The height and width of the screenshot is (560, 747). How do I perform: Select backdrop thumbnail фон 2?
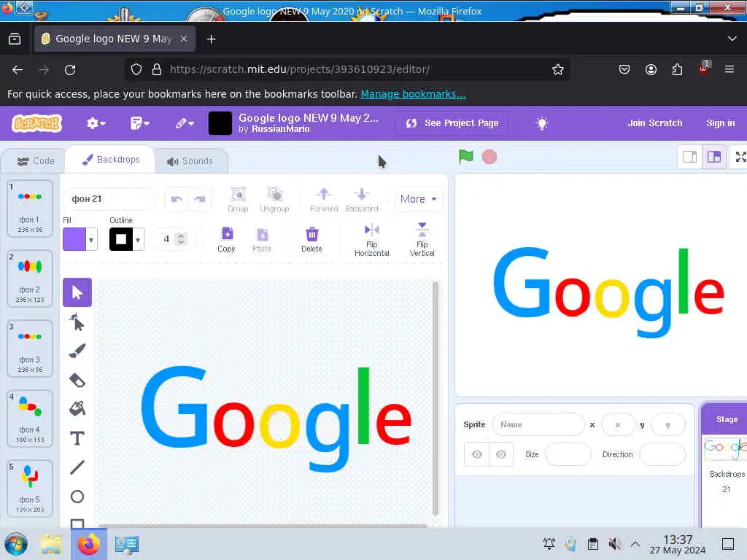coord(29,278)
